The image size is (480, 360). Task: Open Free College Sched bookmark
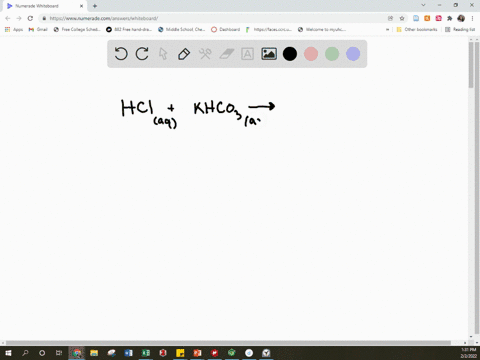77,29
